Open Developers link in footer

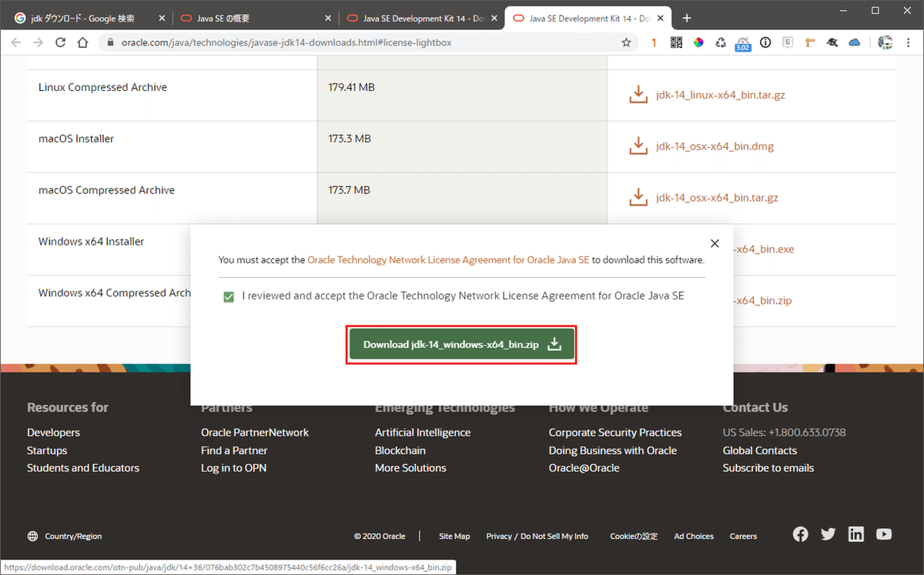tap(53, 433)
